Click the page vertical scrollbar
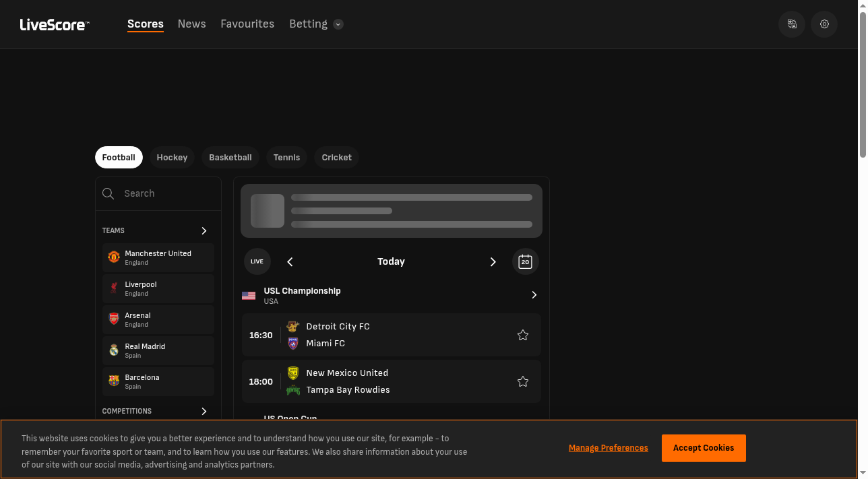868x479 pixels. pyautogui.click(x=863, y=86)
